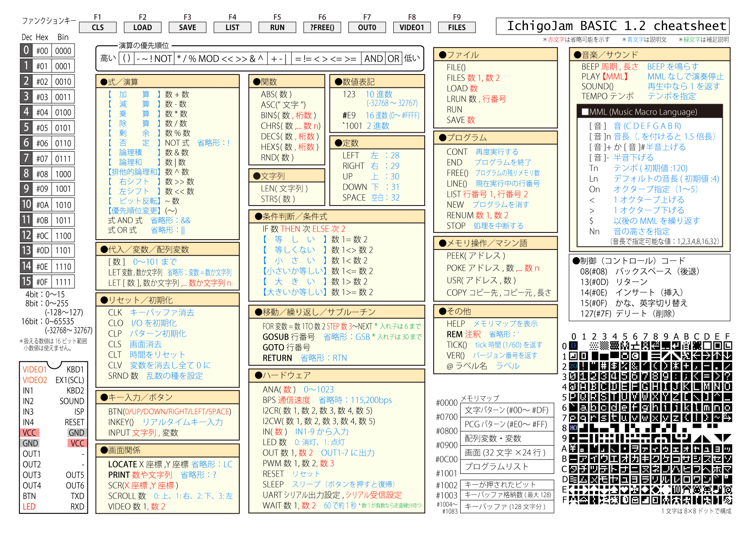
Task: Click the HELP メモリマップを表示 entry
Action: point(492,324)
